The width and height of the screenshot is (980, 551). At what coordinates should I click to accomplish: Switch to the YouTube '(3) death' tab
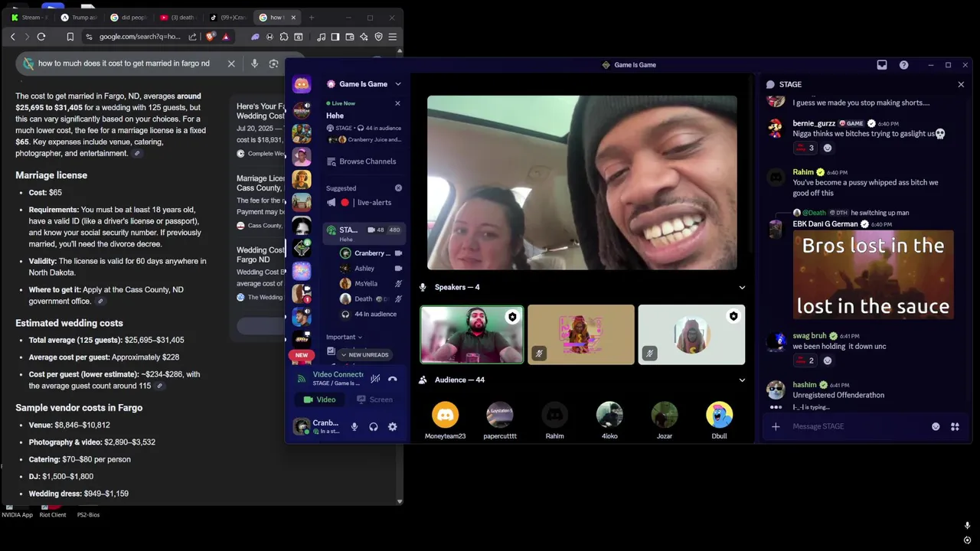tap(178, 18)
